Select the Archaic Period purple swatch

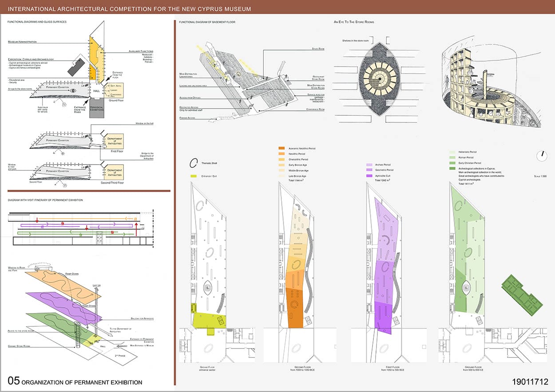[x=369, y=165]
